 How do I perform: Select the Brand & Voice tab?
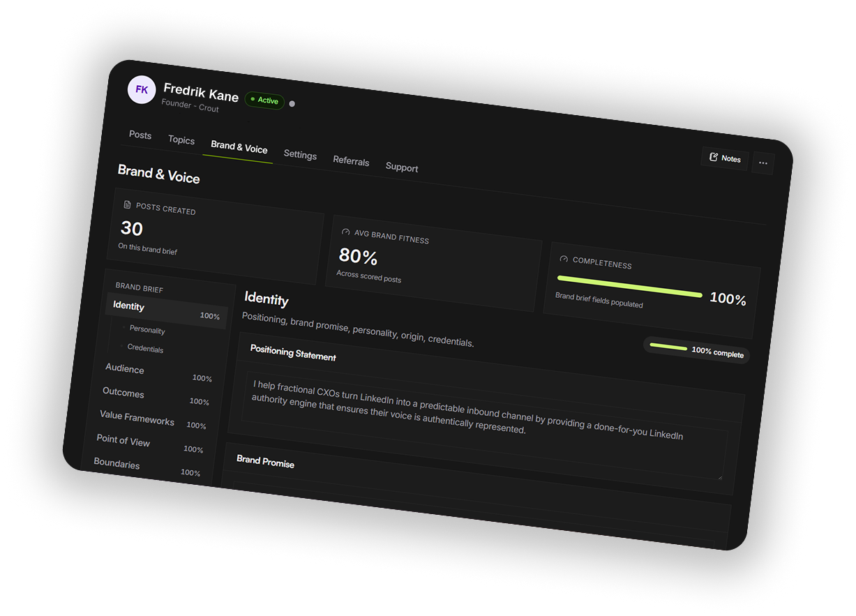(x=239, y=147)
